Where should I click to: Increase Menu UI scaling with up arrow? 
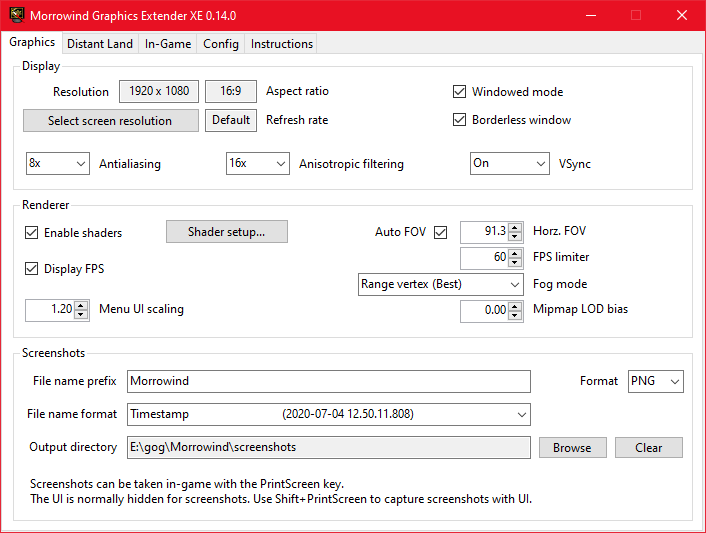click(x=81, y=306)
